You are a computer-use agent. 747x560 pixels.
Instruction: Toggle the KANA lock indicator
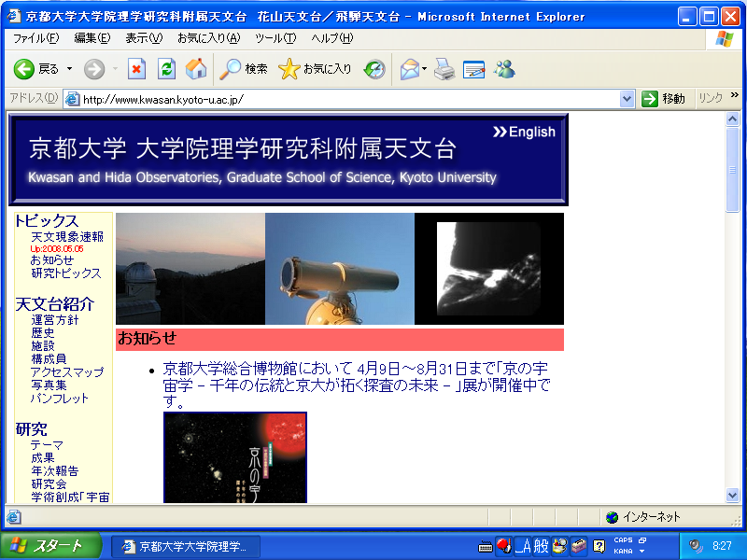tap(623, 551)
